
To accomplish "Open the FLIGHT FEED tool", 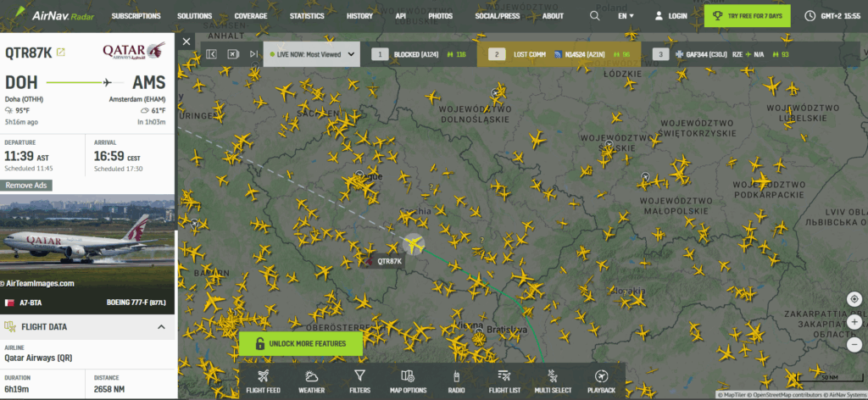I will 263,381.
